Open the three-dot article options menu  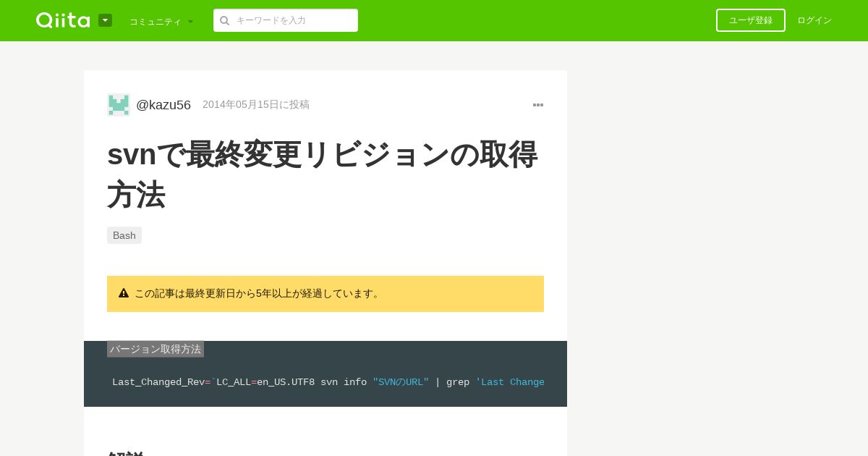(x=538, y=105)
